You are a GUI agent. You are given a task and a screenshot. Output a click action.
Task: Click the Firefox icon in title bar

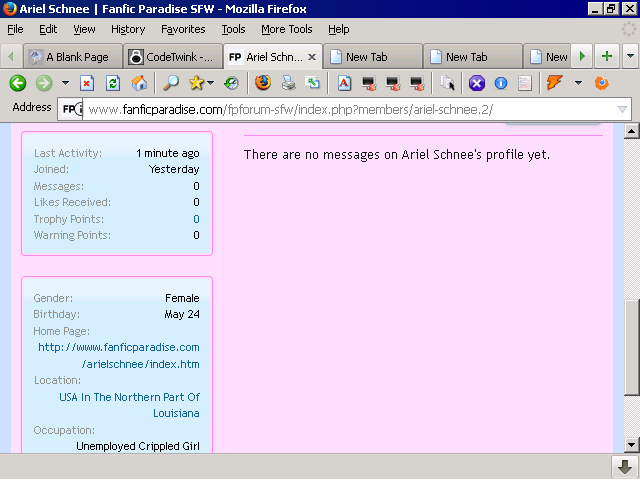[9, 9]
